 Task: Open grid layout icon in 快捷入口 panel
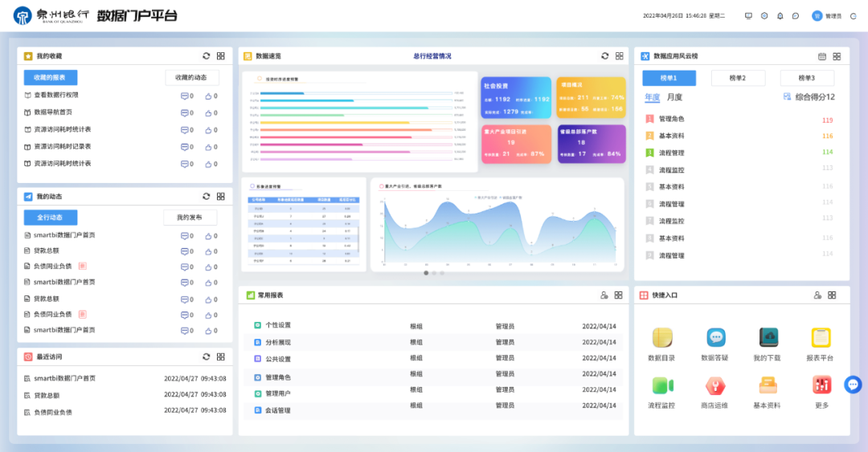[x=832, y=295]
